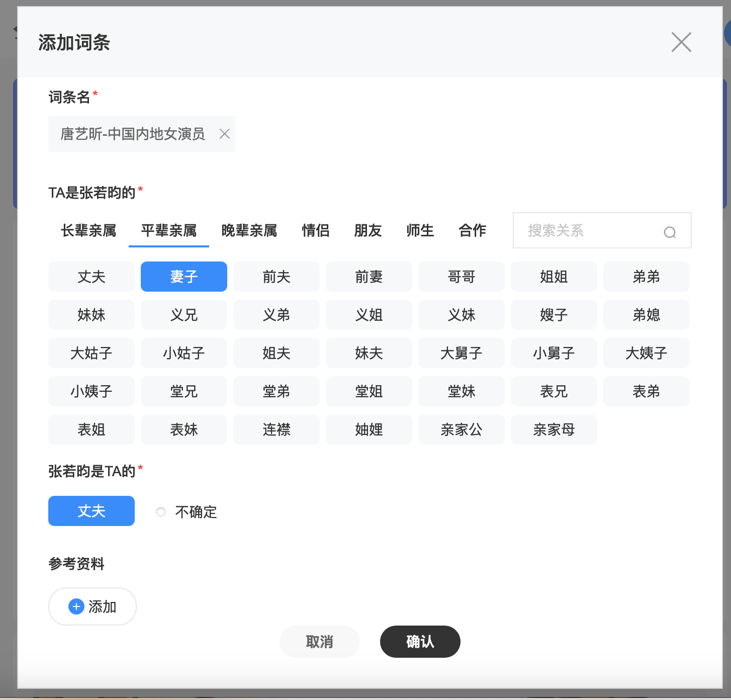Screen dimensions: 731x700
Task: Switch to the 长辈亲属 tab
Action: tap(88, 230)
